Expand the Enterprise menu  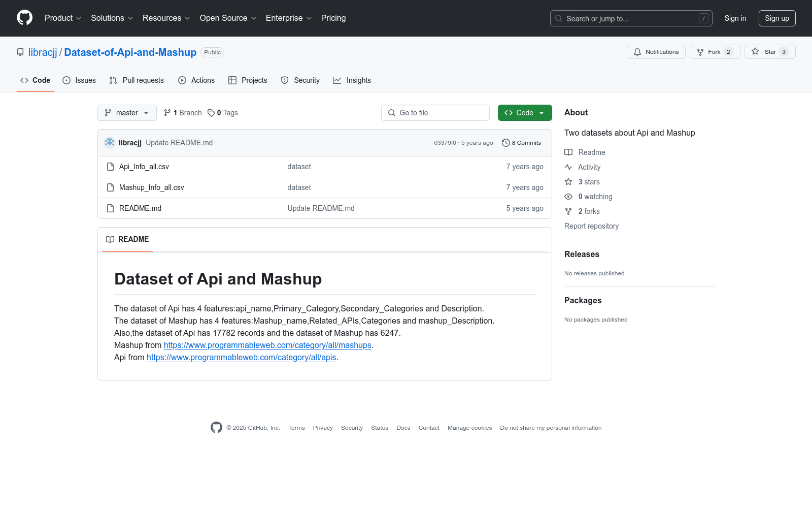[x=289, y=18]
